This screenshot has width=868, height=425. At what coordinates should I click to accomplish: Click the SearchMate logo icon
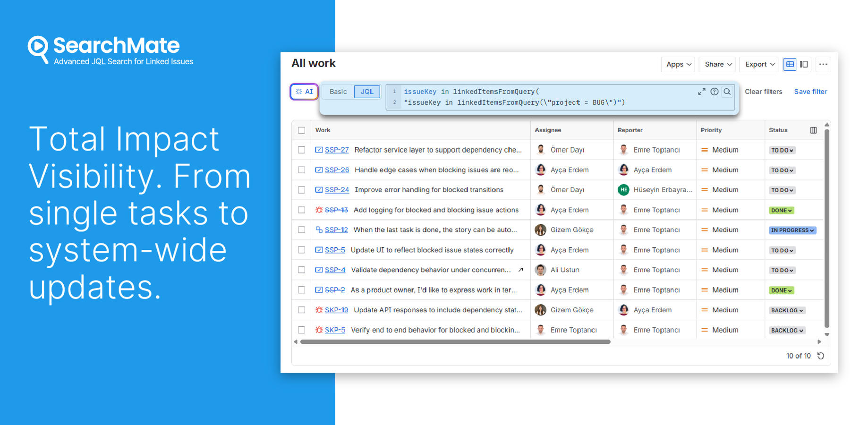point(38,49)
